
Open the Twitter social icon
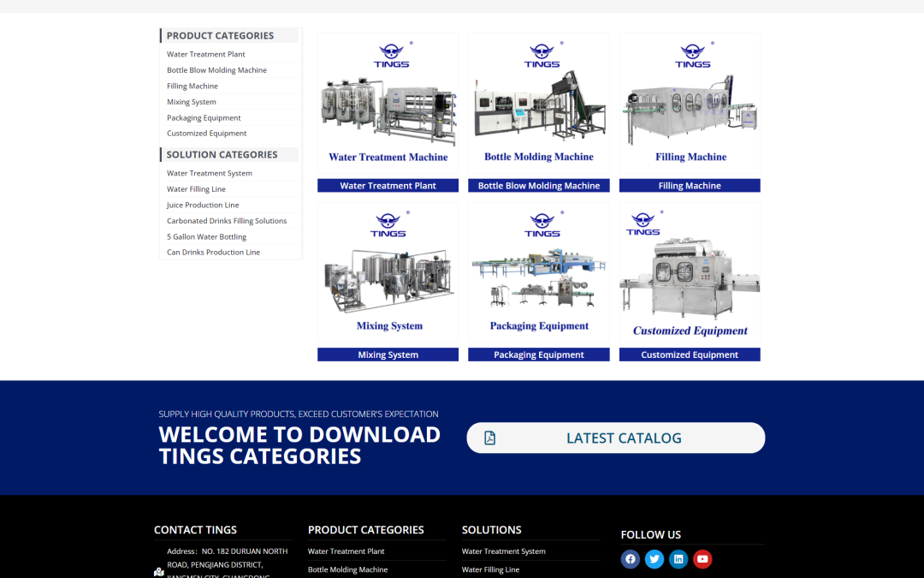654,559
